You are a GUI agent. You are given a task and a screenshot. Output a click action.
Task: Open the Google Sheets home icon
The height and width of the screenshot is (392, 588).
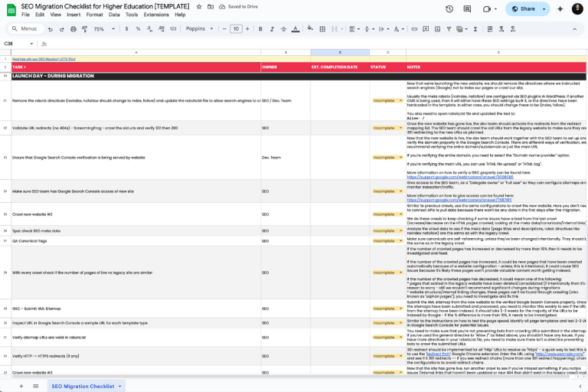pyautogui.click(x=11, y=10)
